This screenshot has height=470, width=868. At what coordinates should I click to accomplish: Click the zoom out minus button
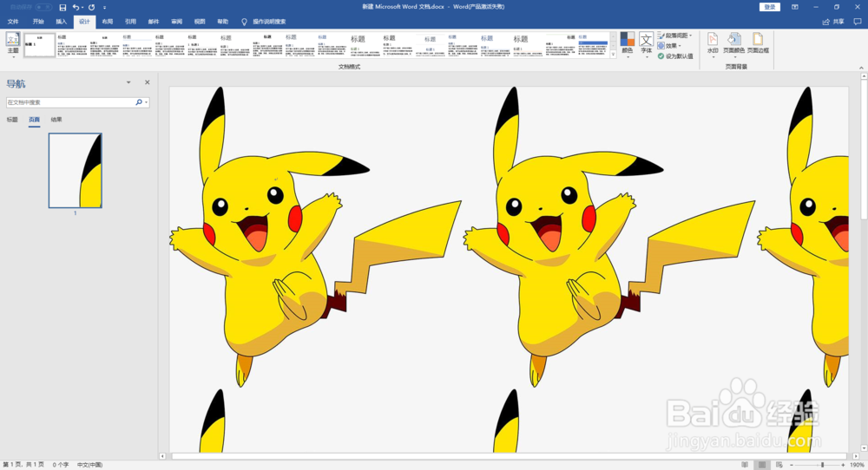click(x=791, y=465)
